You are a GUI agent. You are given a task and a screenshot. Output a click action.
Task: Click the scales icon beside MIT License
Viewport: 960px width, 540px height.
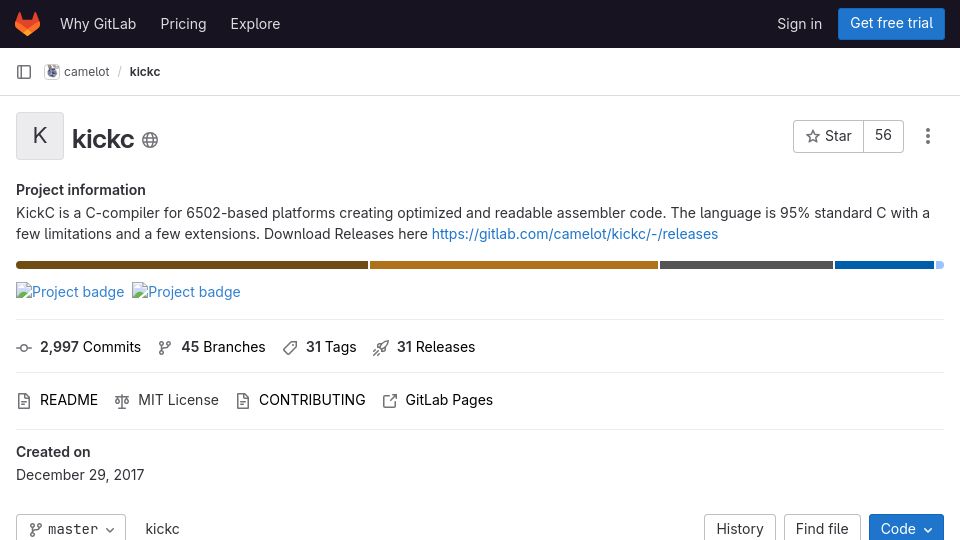(x=122, y=401)
